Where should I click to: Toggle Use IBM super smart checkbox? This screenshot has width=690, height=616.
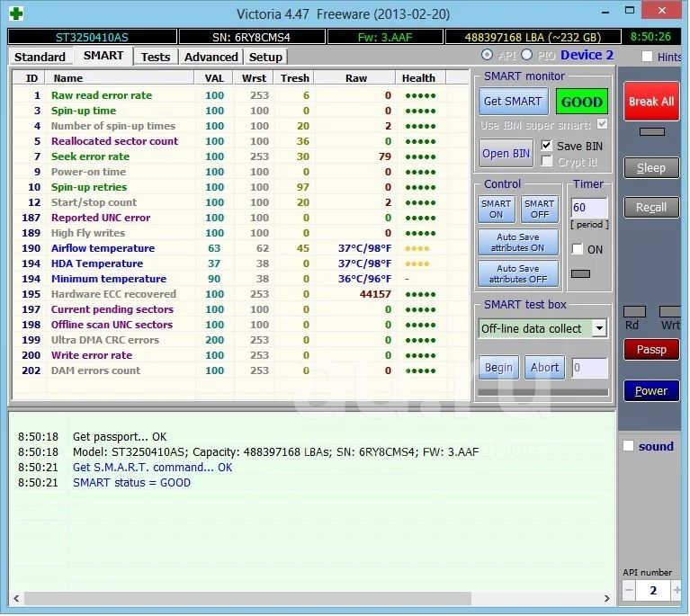[602, 124]
